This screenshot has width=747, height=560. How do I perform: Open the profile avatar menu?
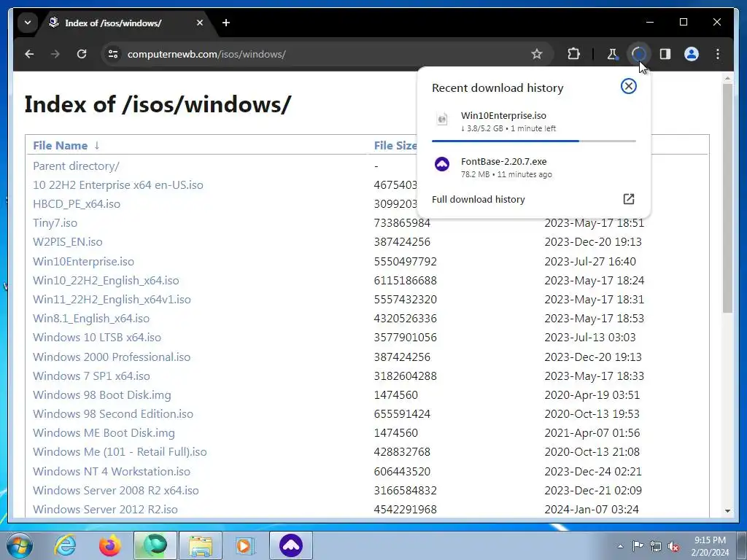click(x=692, y=54)
